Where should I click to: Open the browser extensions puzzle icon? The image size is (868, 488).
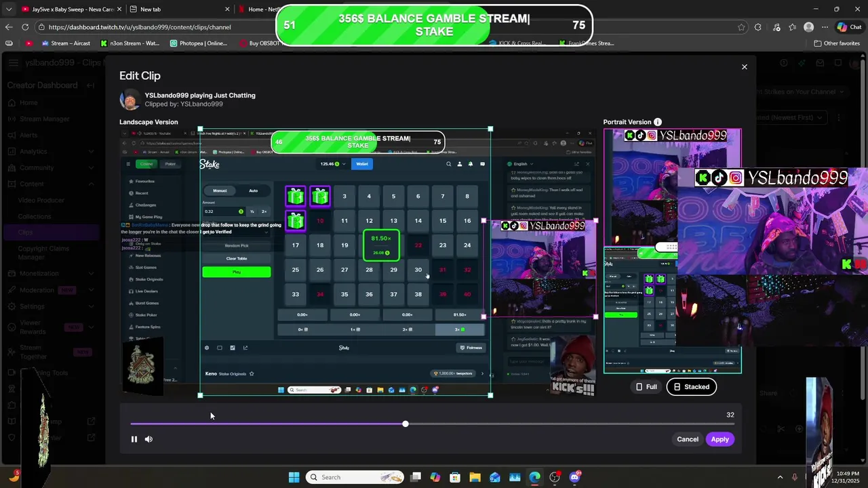[758, 27]
